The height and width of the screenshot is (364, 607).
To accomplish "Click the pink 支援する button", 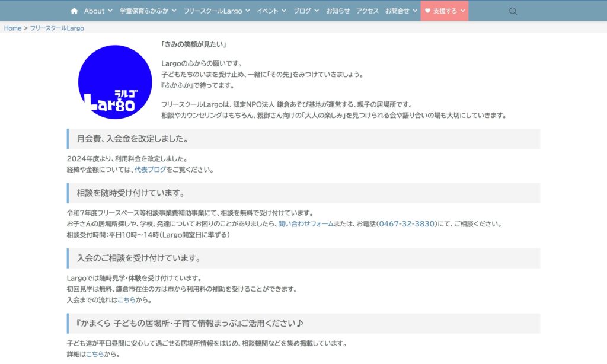I will [x=445, y=11].
